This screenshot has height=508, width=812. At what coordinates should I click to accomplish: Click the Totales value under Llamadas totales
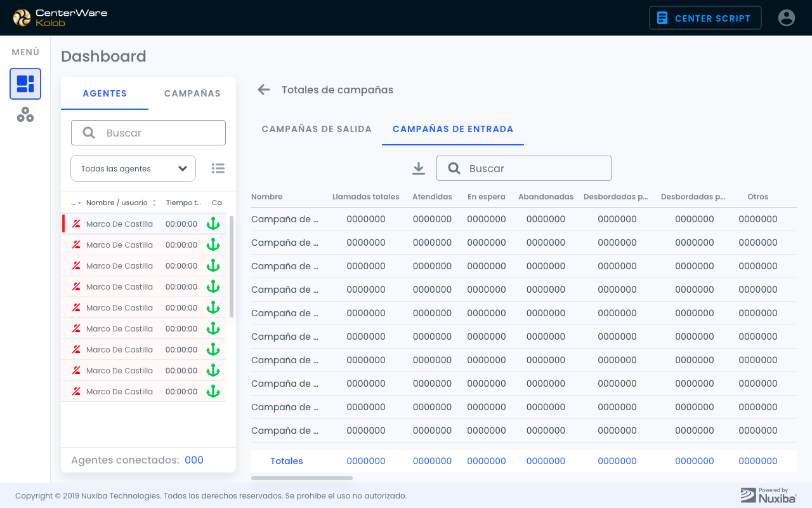click(x=366, y=461)
